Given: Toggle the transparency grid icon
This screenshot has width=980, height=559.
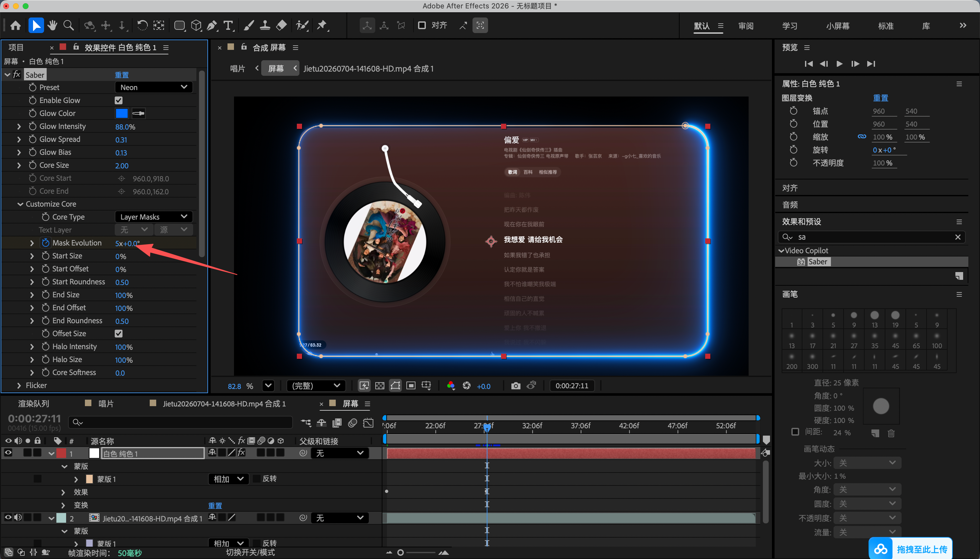Looking at the screenshot, I should pyautogui.click(x=379, y=385).
